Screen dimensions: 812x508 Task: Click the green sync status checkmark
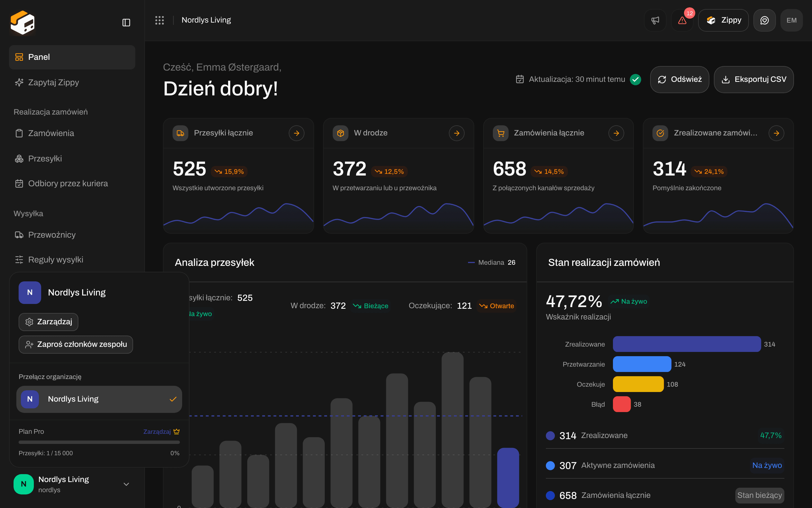pyautogui.click(x=636, y=79)
